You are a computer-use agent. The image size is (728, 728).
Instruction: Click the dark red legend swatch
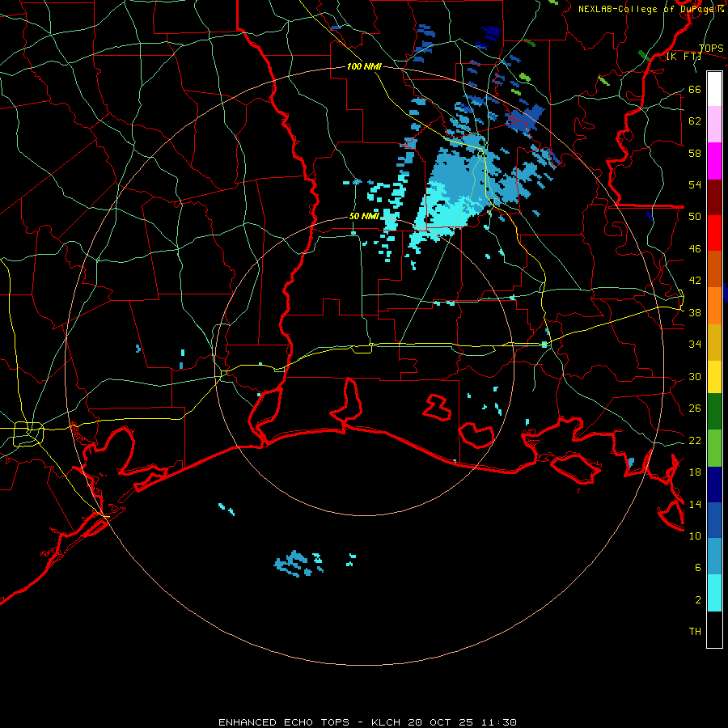pos(714,197)
